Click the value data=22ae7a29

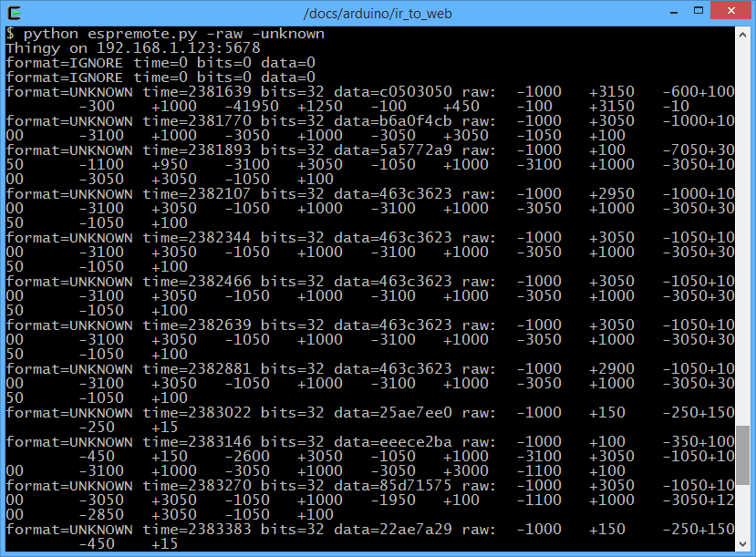[x=393, y=530]
